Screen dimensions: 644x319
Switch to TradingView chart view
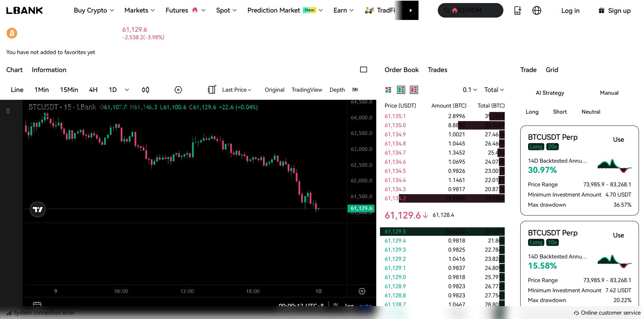(x=307, y=90)
